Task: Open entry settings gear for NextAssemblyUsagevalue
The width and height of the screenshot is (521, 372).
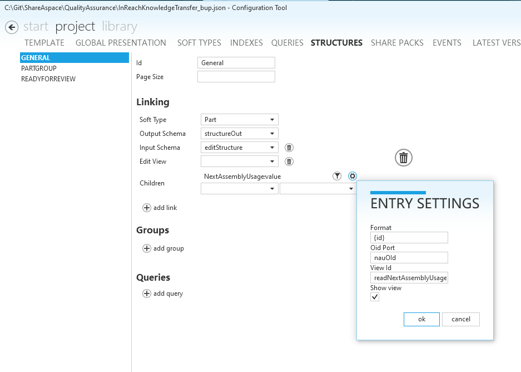Action: [352, 176]
